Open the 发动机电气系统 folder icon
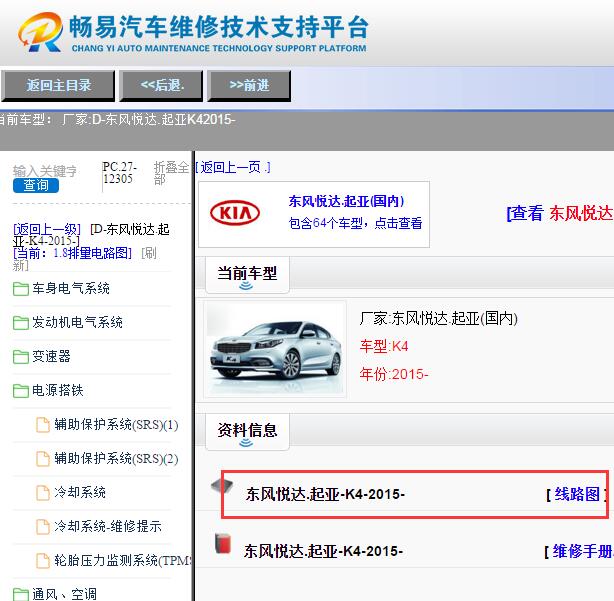614x601 pixels. (x=21, y=323)
